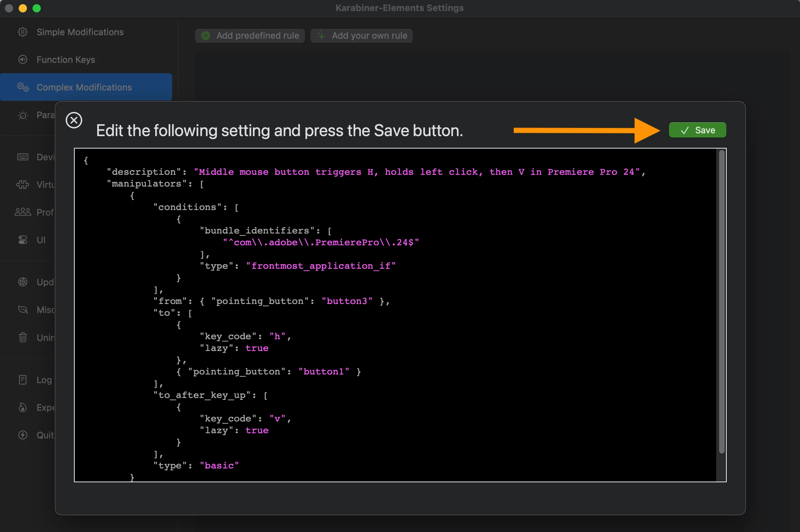800x532 pixels.
Task: Open the Simple Modifications tab
Action: point(80,32)
